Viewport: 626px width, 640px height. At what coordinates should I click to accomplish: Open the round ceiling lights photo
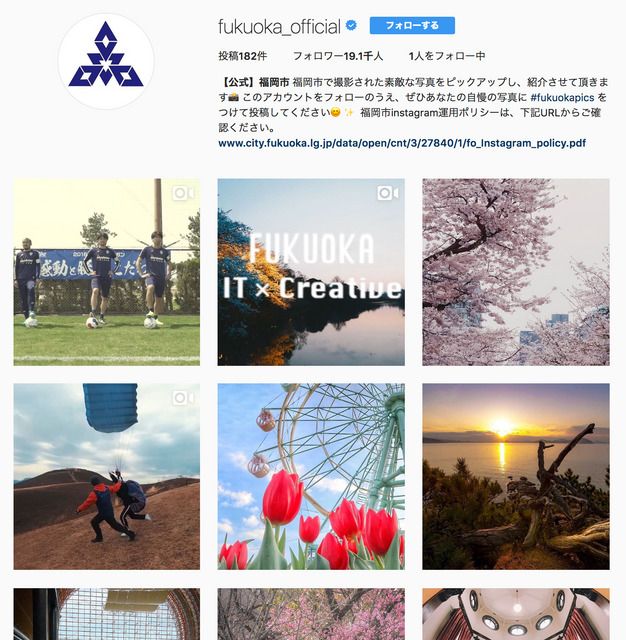click(516, 614)
